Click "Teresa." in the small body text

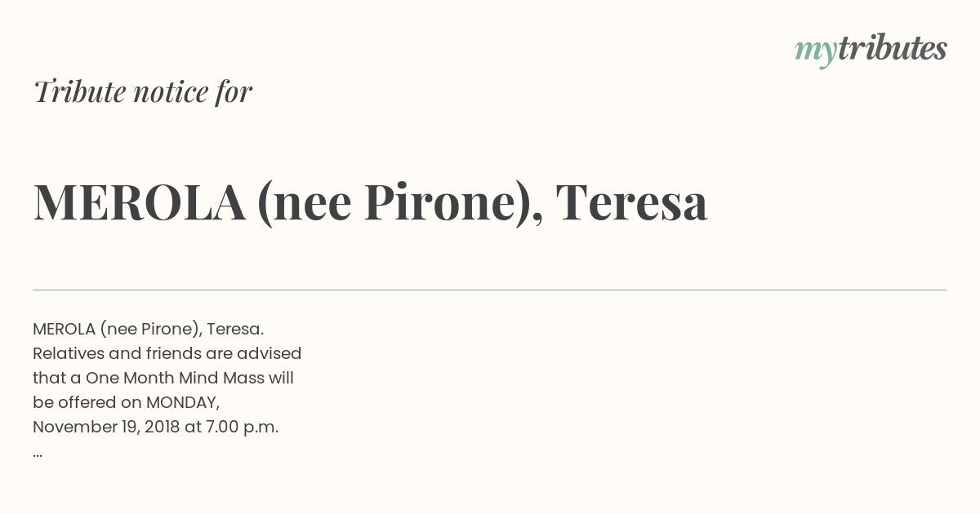(235, 329)
